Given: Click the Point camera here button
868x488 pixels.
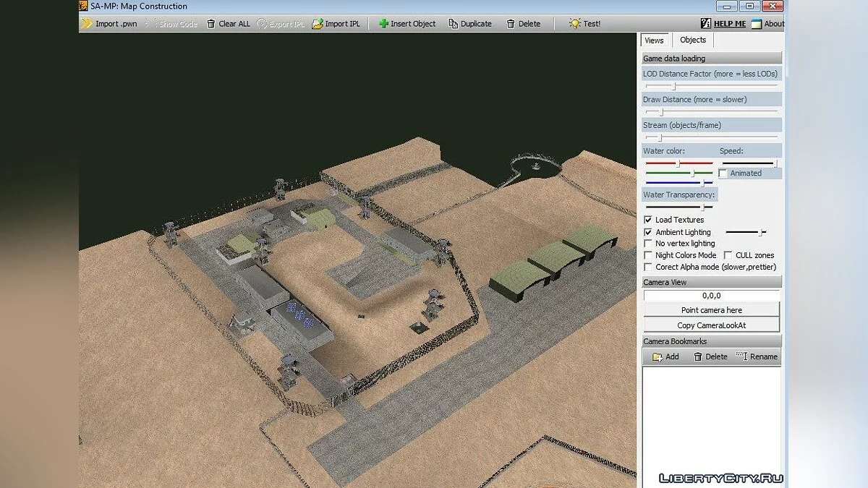Looking at the screenshot, I should 712,310.
